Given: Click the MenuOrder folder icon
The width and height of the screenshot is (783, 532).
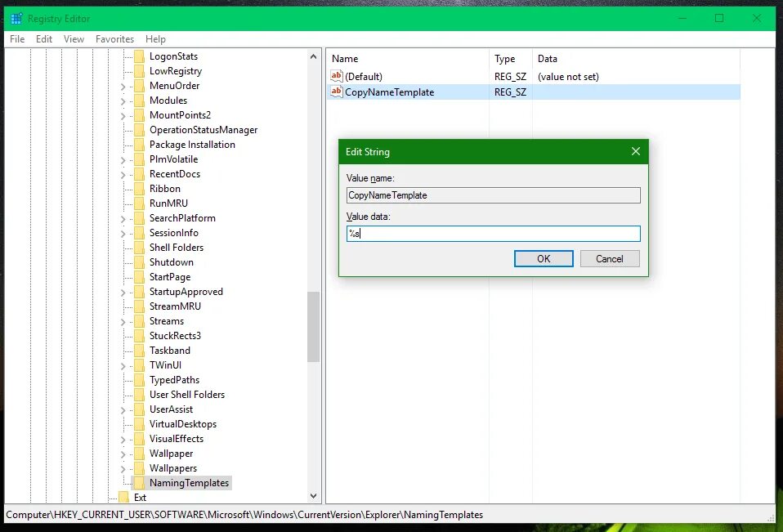Looking at the screenshot, I should 139,86.
